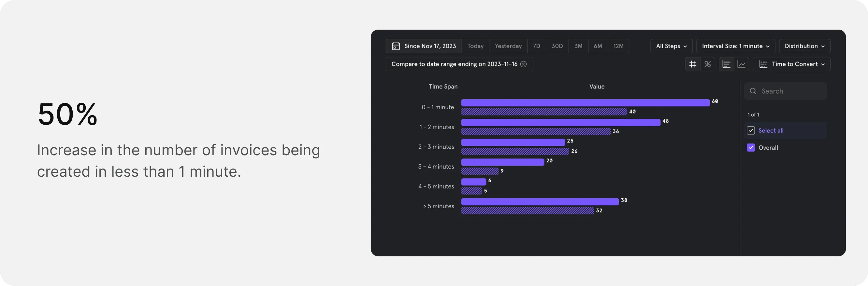The image size is (868, 286).
Task: Select the horizontal bar chart view icon
Action: click(727, 64)
